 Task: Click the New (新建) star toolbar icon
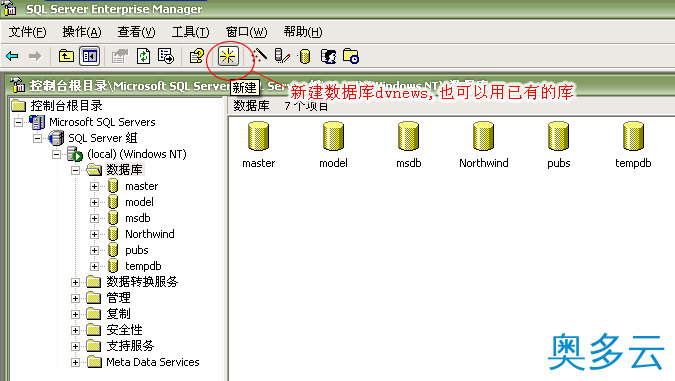(228, 56)
